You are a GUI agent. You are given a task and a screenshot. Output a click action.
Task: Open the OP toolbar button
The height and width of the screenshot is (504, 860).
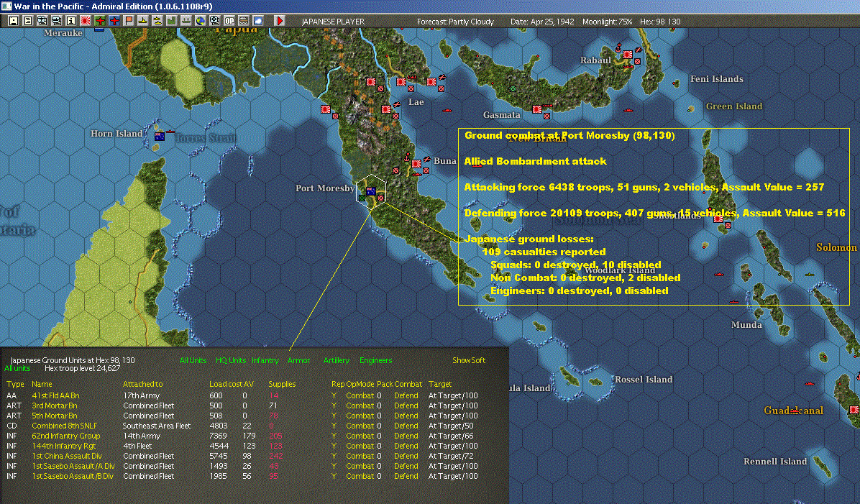229,21
